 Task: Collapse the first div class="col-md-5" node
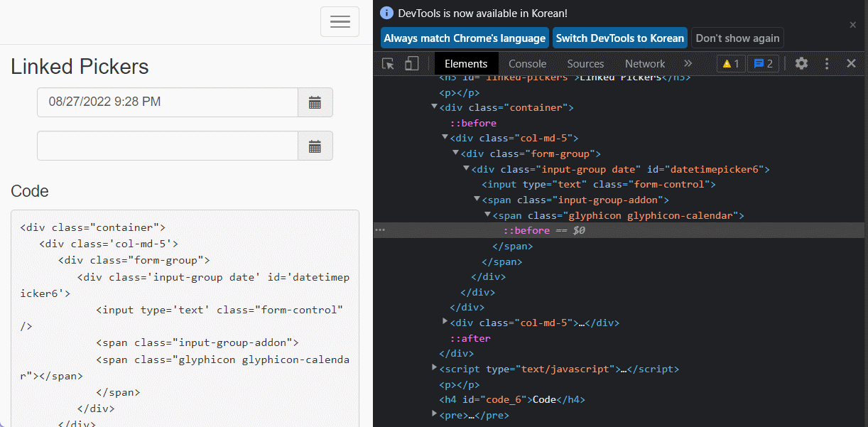(x=445, y=138)
